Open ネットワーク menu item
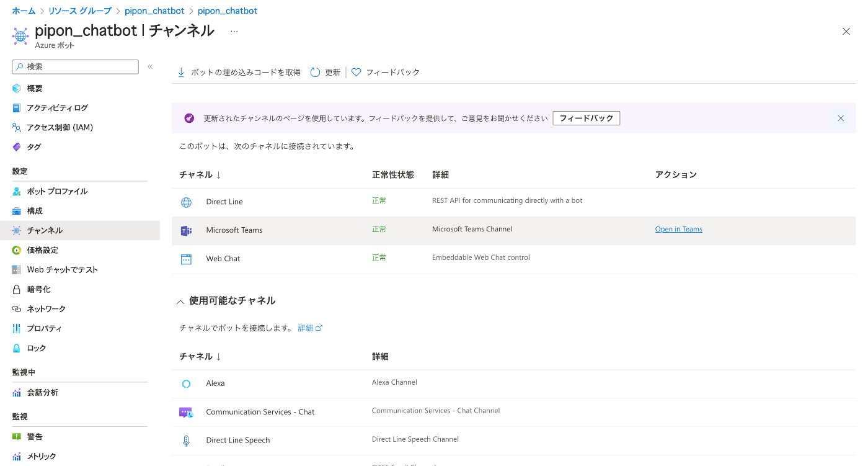This screenshot has height=466, width=868. coord(46,309)
